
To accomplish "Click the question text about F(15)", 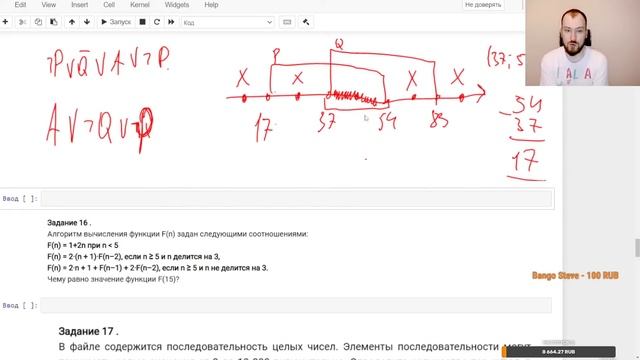I will 113,279.
